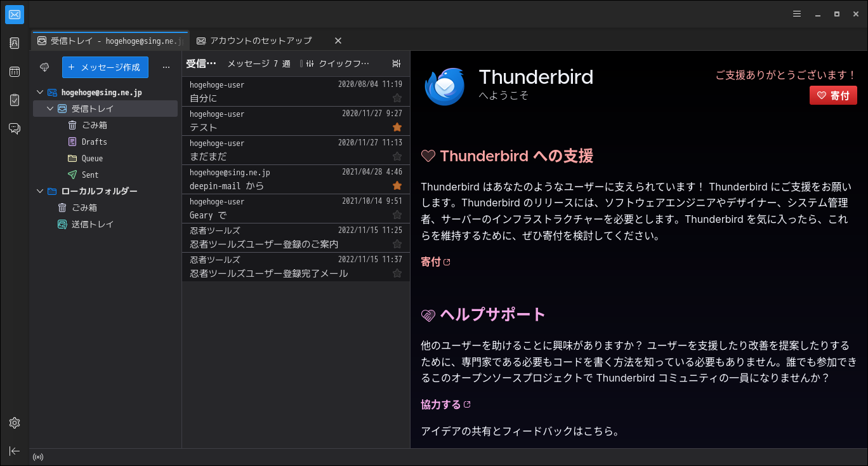
Task: Switch to the 受信トレイ tab
Action: coord(110,41)
